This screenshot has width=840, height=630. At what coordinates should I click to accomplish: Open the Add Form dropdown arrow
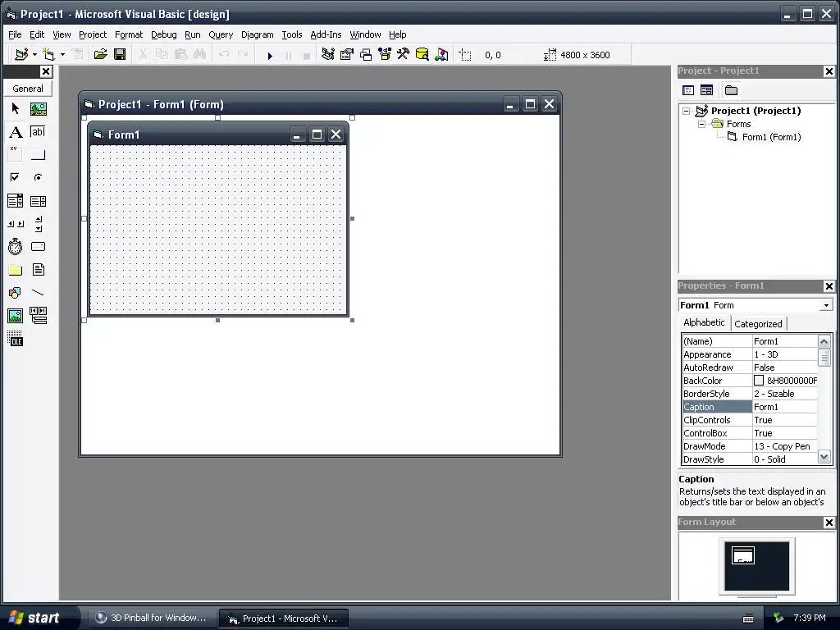tap(62, 55)
